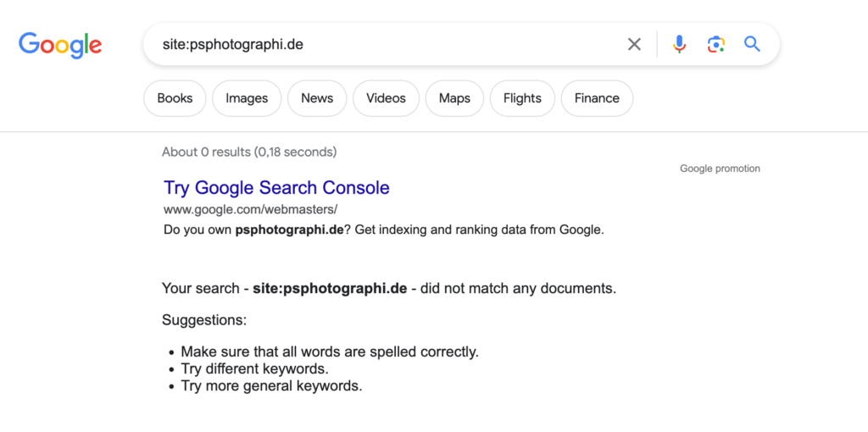The height and width of the screenshot is (432, 868).
Task: Click the magnifying glass search icon
Action: [x=753, y=44]
